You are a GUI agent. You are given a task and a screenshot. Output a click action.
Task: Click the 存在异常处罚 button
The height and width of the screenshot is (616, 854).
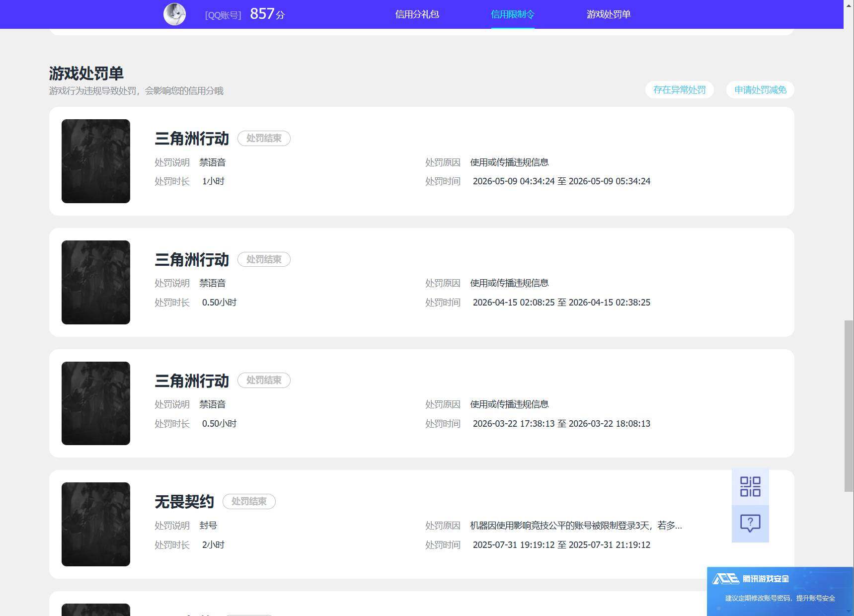click(x=679, y=90)
